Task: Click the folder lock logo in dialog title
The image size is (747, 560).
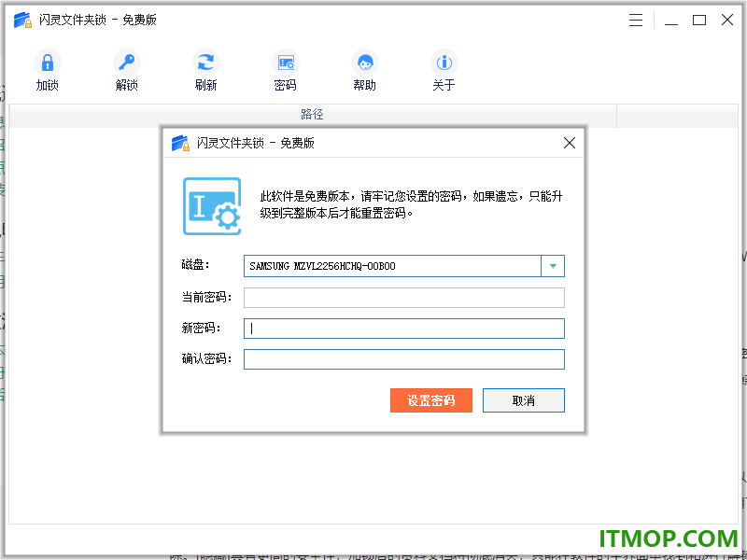Action: point(180,143)
